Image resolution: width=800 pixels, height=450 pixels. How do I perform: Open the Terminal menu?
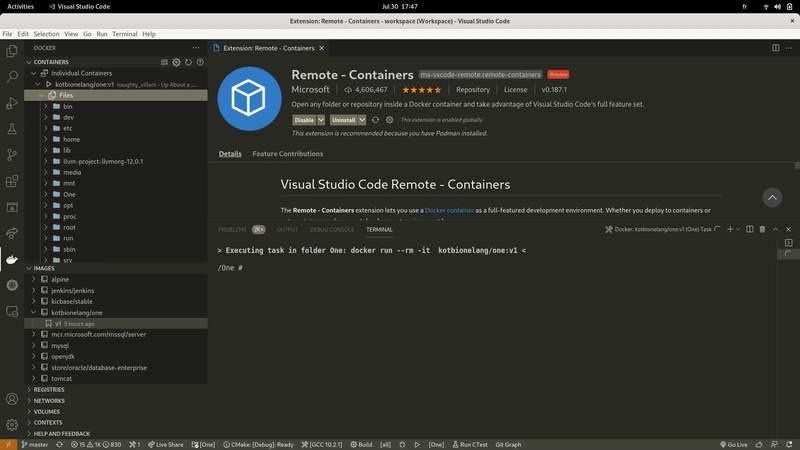[x=125, y=34]
